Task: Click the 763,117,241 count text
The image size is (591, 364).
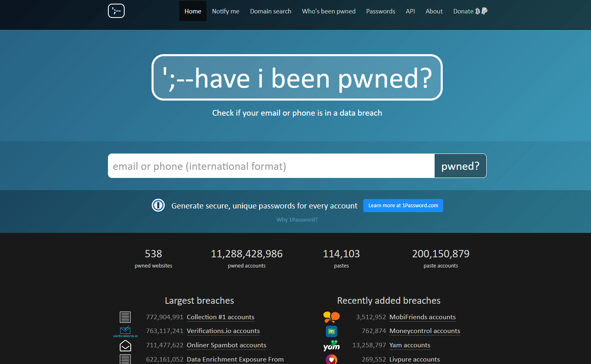Action: [x=165, y=331]
